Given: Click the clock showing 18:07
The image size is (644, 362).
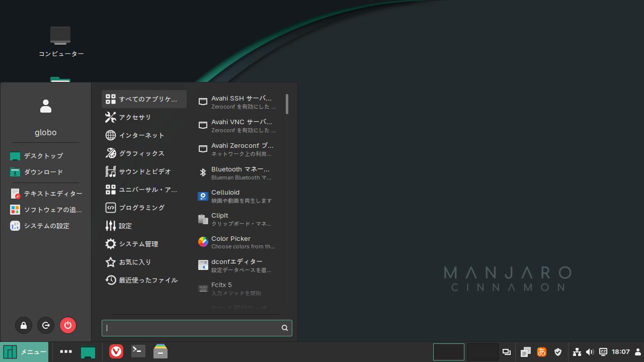Looking at the screenshot, I should point(621,352).
